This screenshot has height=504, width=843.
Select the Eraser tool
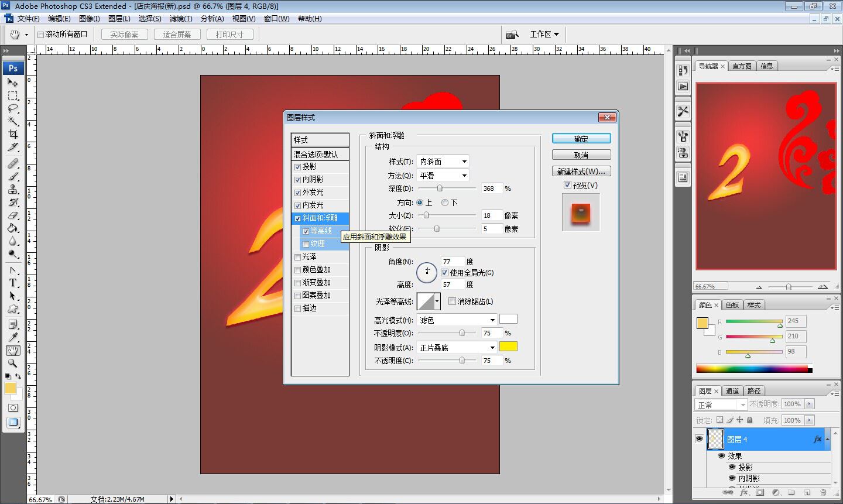tap(13, 215)
